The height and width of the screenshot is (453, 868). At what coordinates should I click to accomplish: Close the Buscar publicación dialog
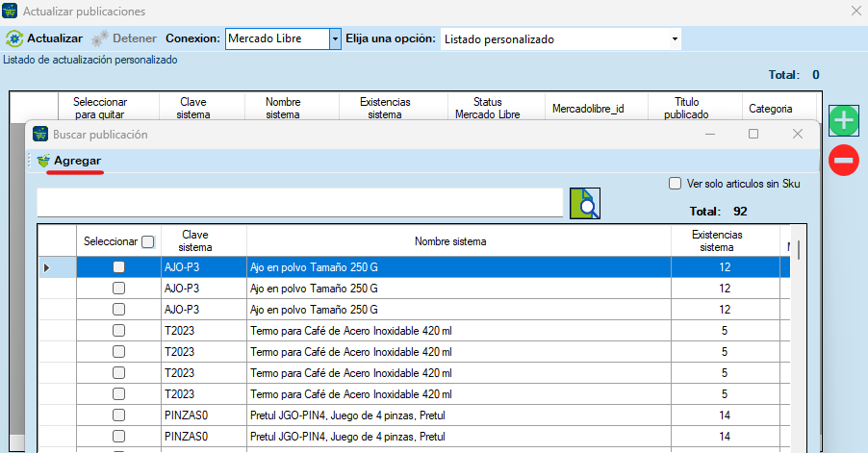pos(797,135)
